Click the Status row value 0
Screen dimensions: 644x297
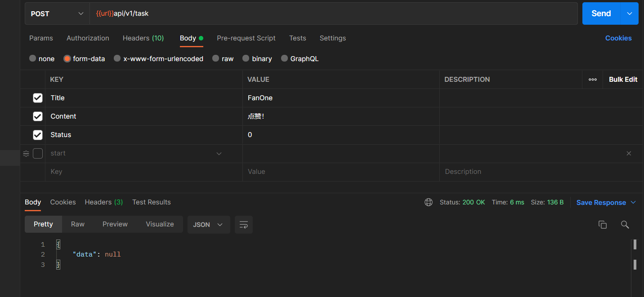[x=341, y=135]
